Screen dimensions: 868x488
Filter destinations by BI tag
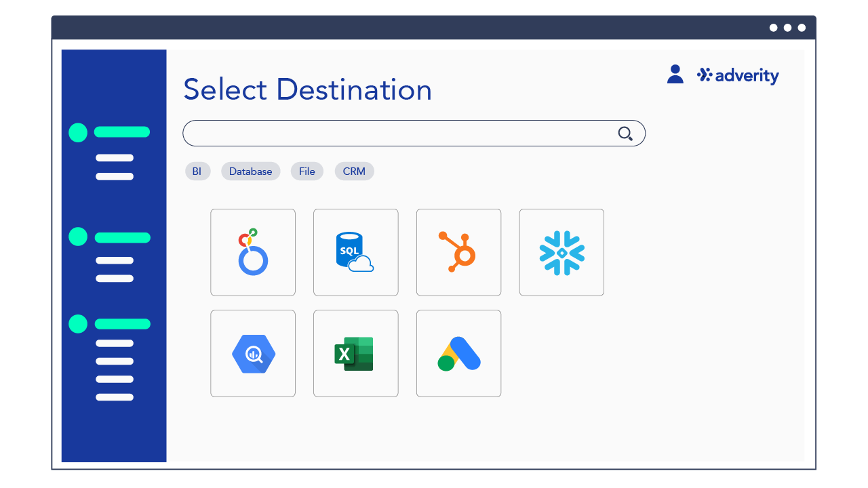197,171
